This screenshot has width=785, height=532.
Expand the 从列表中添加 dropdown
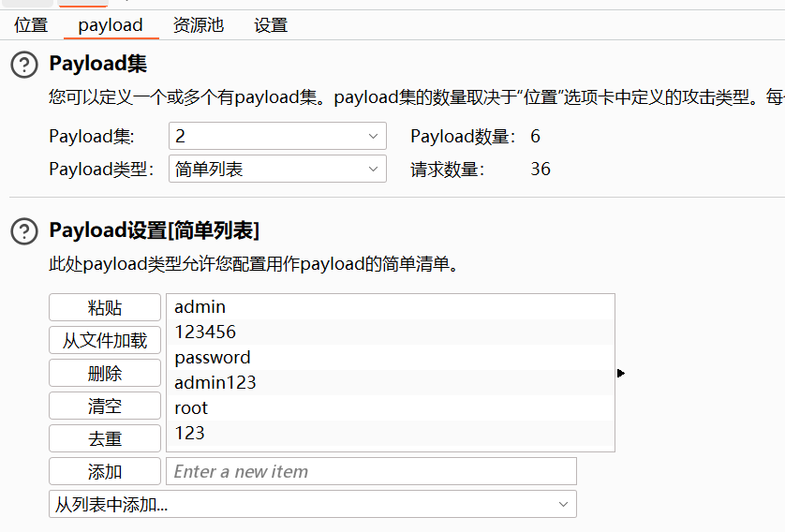312,505
